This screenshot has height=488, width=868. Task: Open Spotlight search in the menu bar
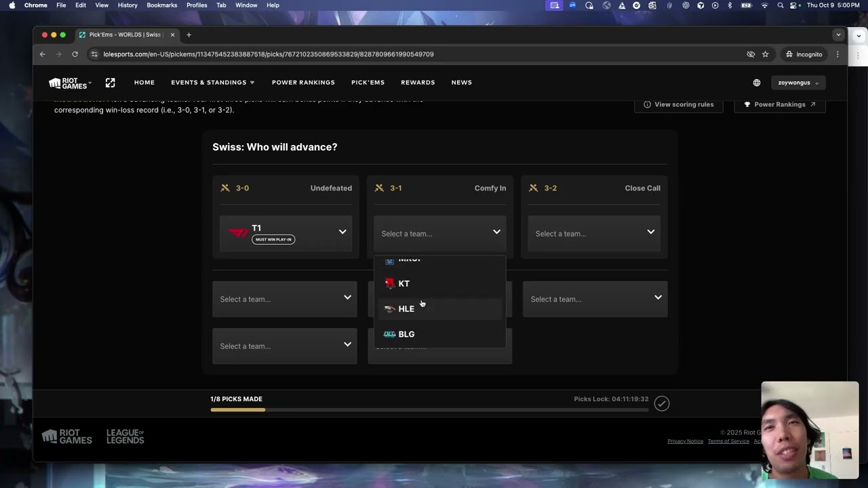tap(780, 5)
